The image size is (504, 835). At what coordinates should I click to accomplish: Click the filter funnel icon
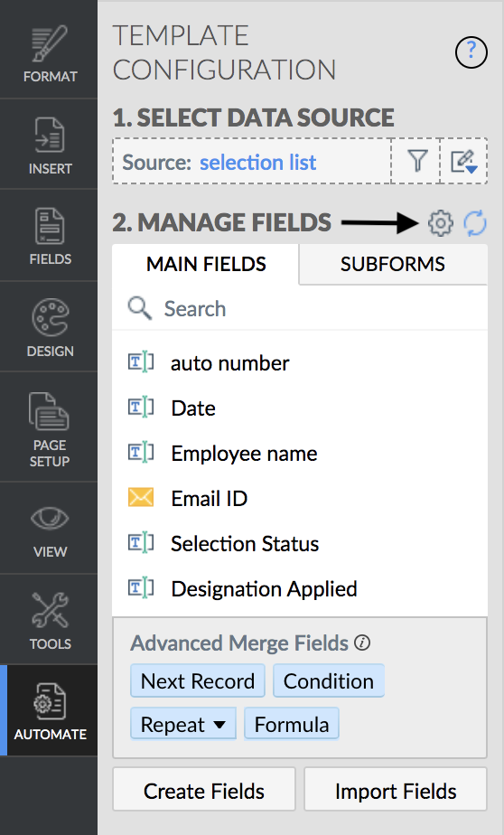coord(417,161)
